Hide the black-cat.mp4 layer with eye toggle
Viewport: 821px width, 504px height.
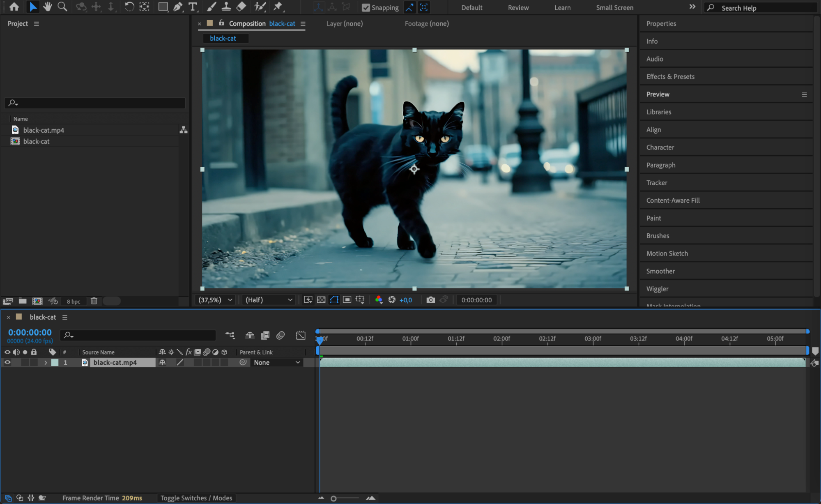click(7, 362)
